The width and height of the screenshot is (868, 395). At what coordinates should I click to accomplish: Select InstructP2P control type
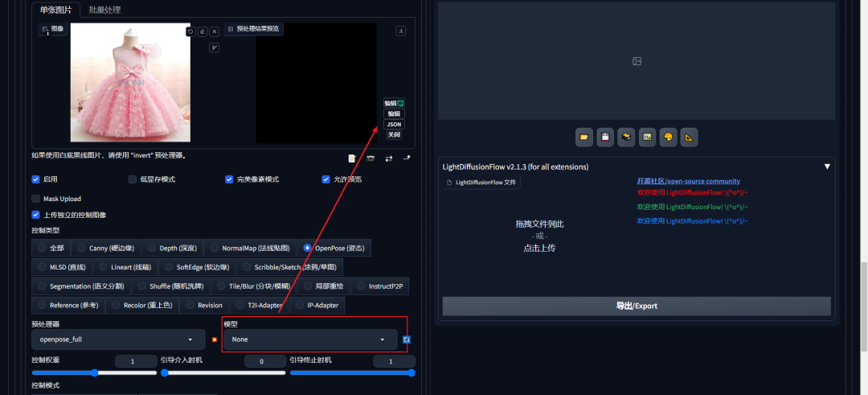(x=379, y=286)
